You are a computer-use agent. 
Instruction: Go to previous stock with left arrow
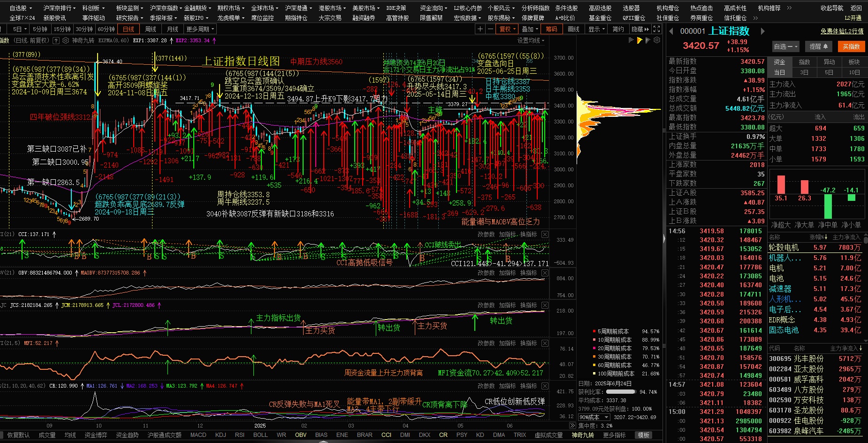tap(671, 31)
